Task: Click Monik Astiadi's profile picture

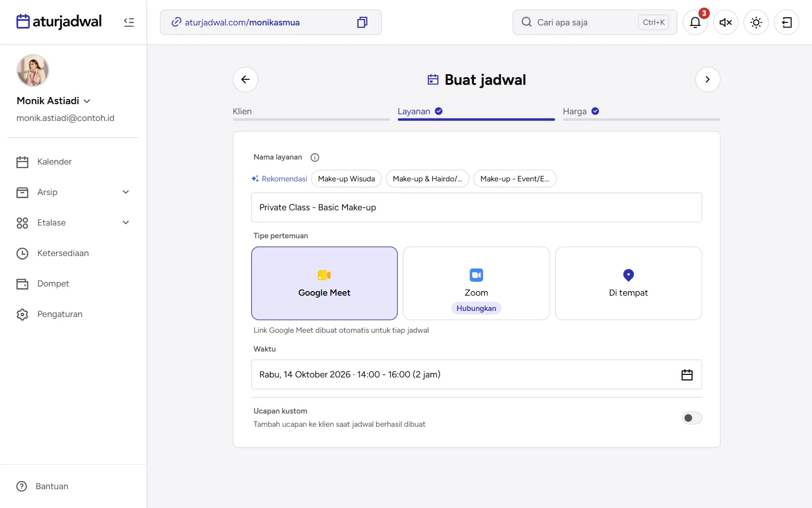Action: (33, 71)
